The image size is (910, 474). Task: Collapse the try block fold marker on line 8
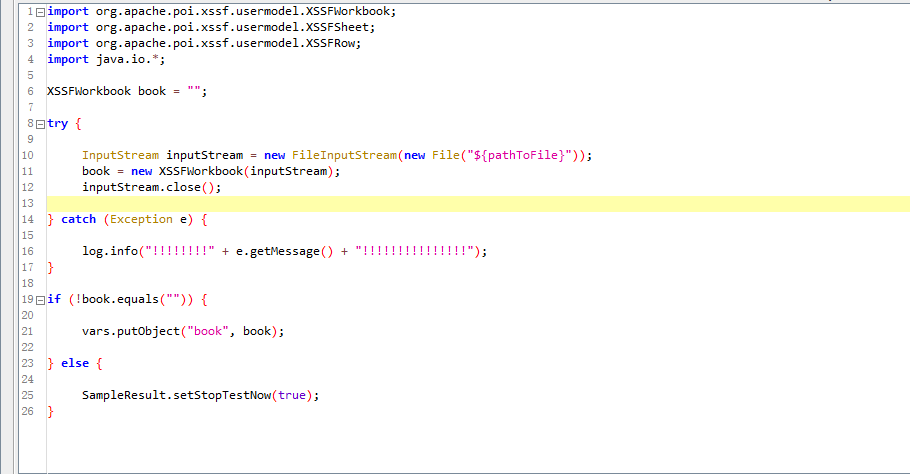[41, 124]
